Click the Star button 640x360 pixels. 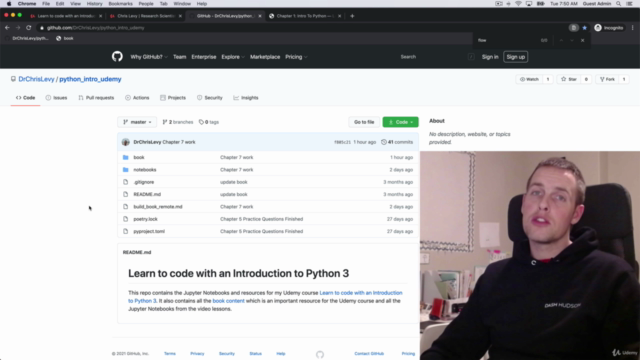pos(569,79)
